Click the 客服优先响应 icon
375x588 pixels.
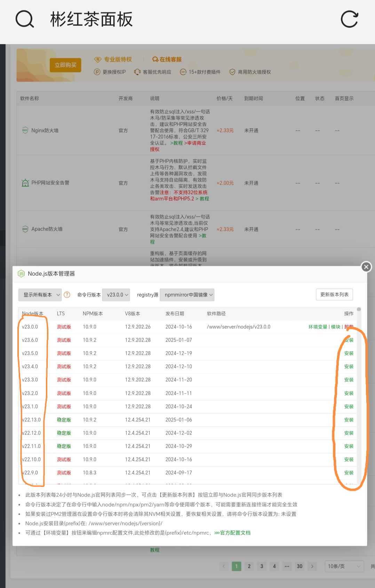[x=137, y=72]
